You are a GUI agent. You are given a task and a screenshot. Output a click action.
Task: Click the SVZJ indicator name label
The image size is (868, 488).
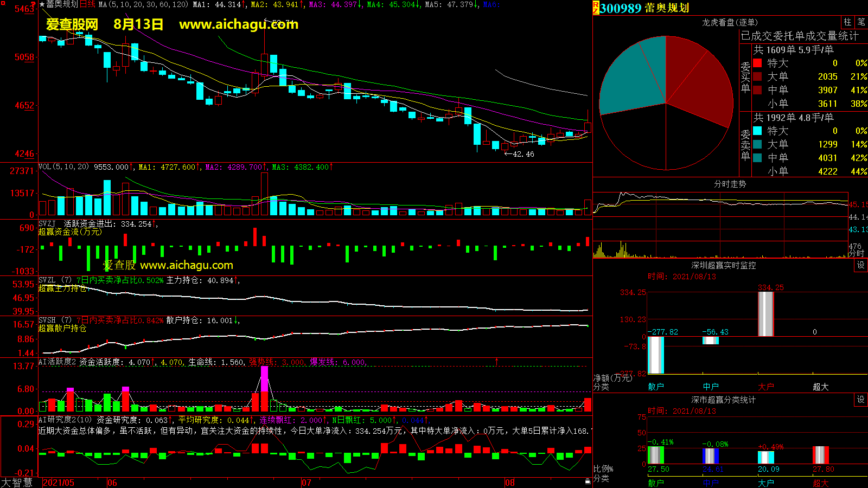47,224
